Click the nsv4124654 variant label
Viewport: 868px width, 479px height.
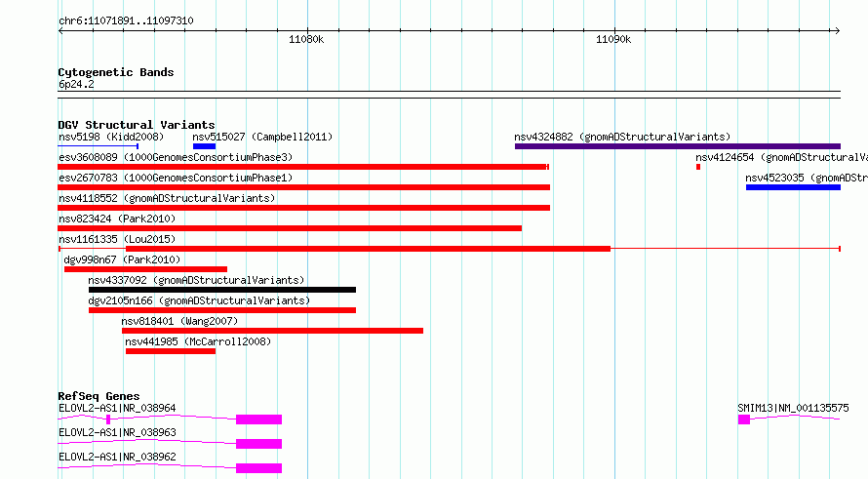tap(781, 157)
